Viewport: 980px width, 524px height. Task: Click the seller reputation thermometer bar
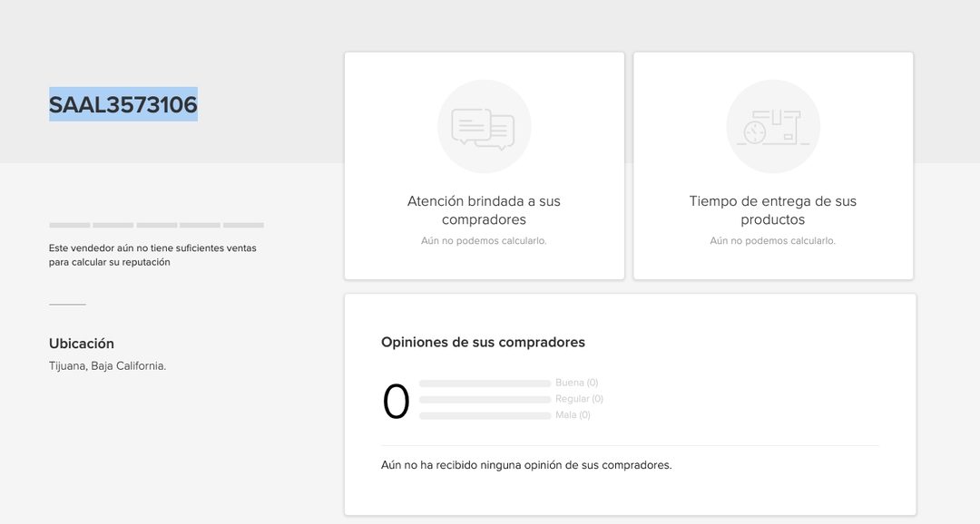pos(156,225)
